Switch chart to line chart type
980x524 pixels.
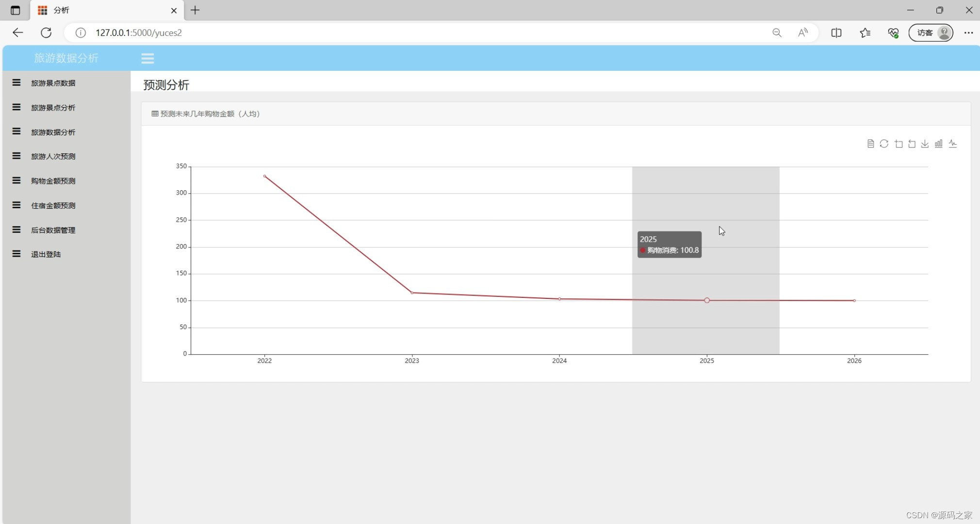(953, 144)
